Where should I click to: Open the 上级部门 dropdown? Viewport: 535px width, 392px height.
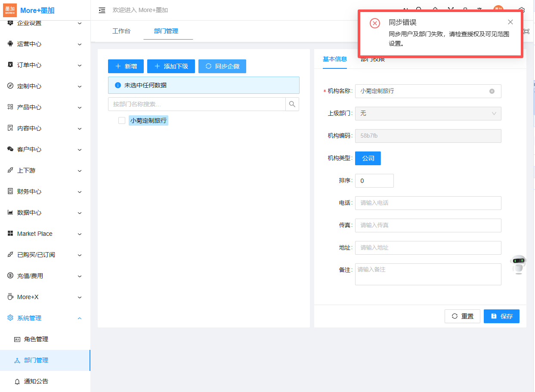(428, 114)
